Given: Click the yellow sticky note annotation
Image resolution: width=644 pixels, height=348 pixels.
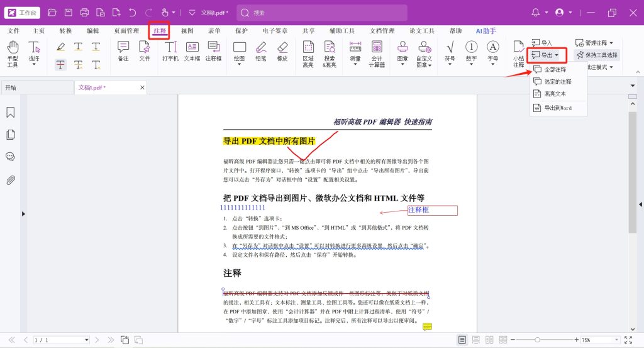Looking at the screenshot, I should (427, 327).
